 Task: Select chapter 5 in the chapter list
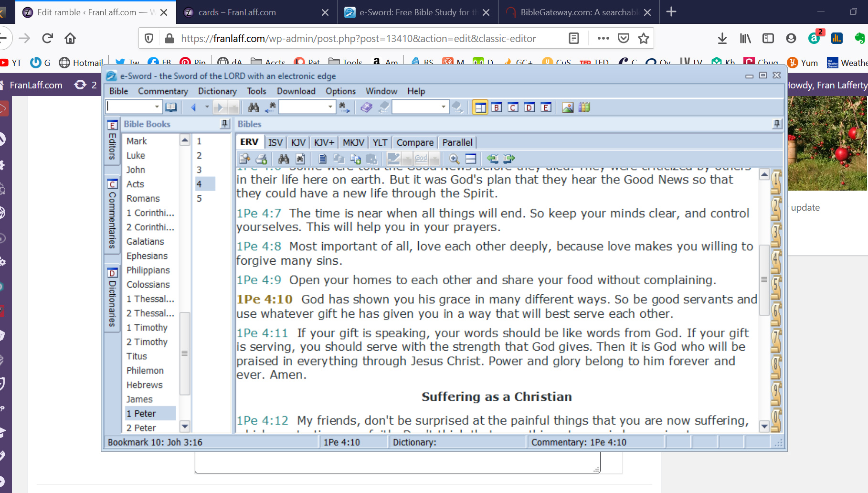200,198
